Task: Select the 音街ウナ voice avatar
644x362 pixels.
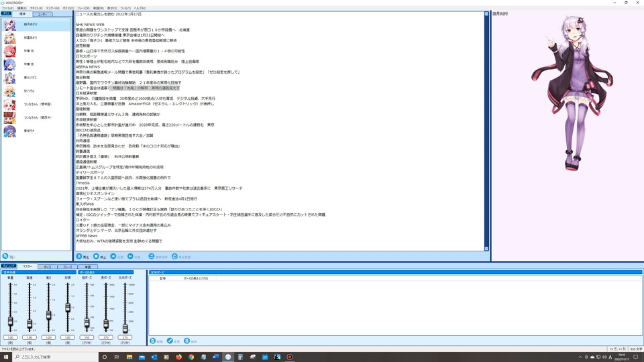Action: click(x=9, y=131)
